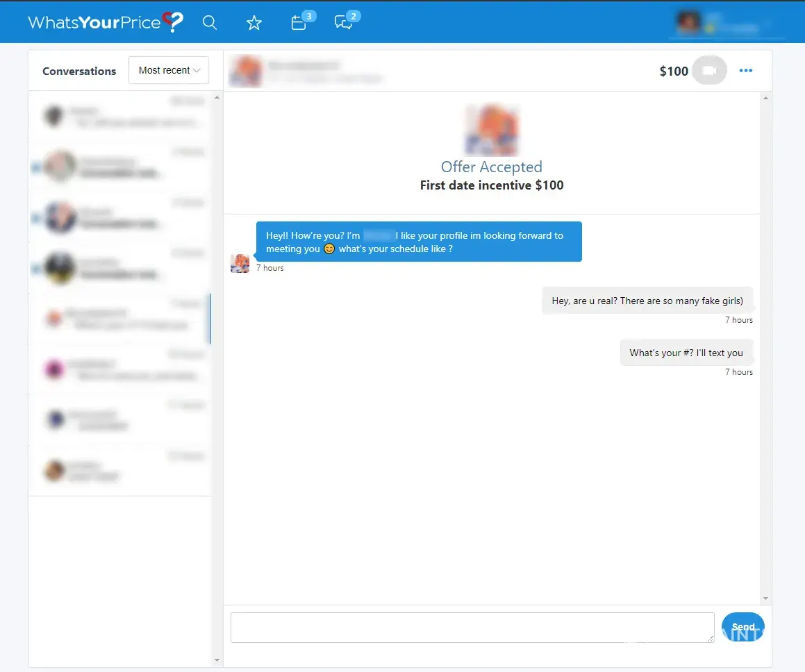Viewport: 805px width, 672px height.
Task: Click the $100 offer amount
Action: 674,71
